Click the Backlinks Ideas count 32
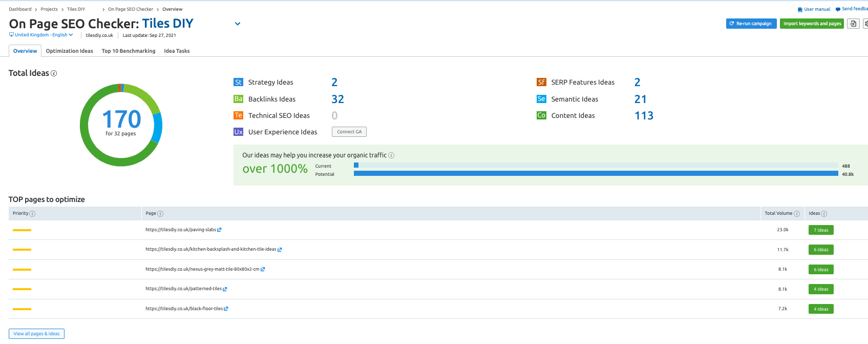This screenshot has width=868, height=344. (338, 99)
